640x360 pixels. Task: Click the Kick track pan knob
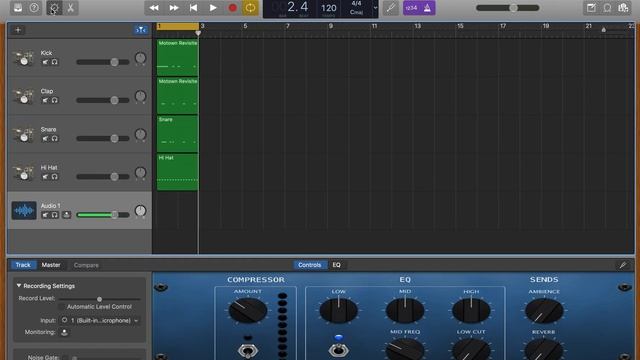point(140,58)
